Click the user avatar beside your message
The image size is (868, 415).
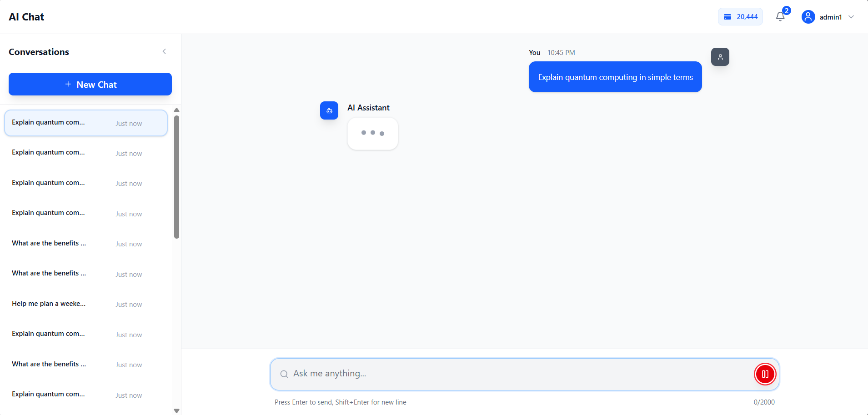pos(720,57)
